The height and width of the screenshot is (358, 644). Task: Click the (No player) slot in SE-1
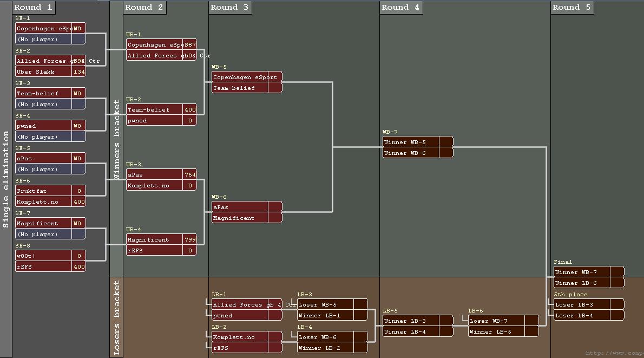point(50,39)
